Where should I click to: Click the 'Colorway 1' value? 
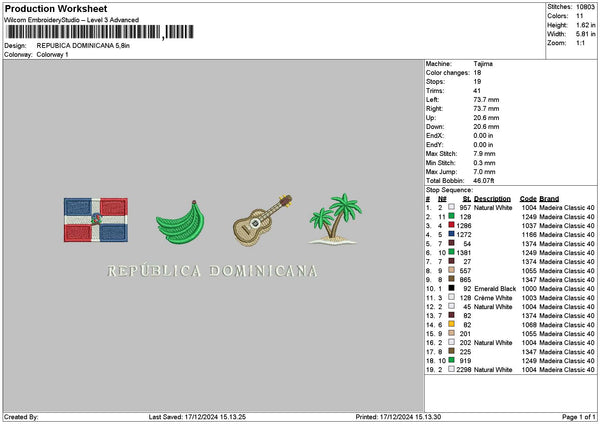[52, 55]
